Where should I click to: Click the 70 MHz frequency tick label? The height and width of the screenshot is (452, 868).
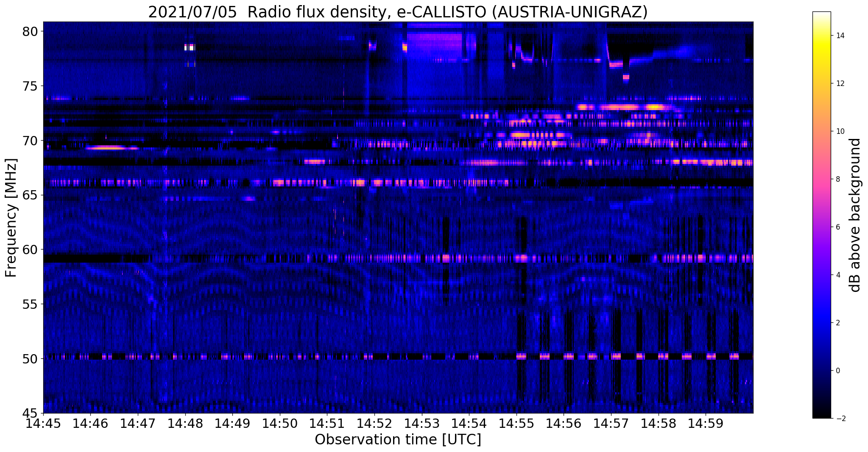pyautogui.click(x=31, y=141)
